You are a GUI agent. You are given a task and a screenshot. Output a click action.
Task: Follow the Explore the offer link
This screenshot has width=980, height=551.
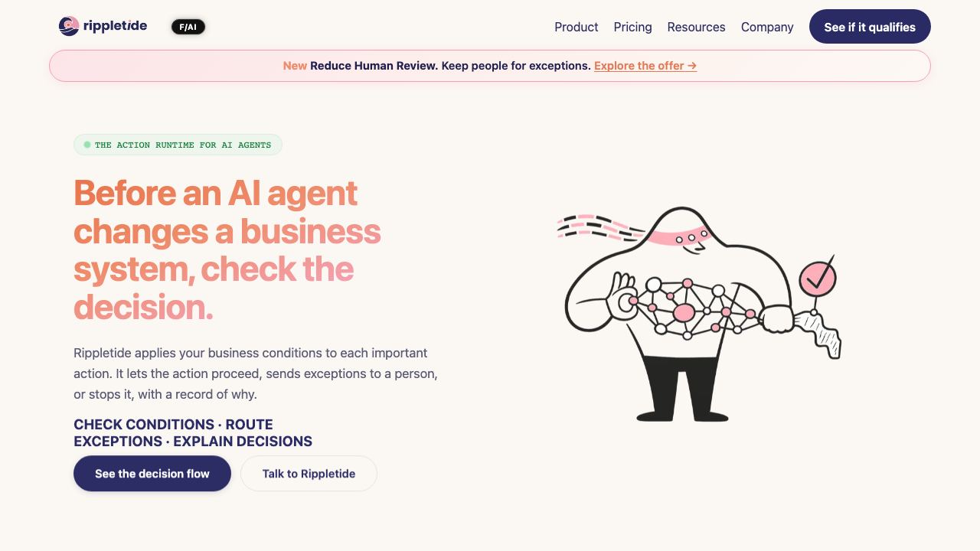[645, 66]
